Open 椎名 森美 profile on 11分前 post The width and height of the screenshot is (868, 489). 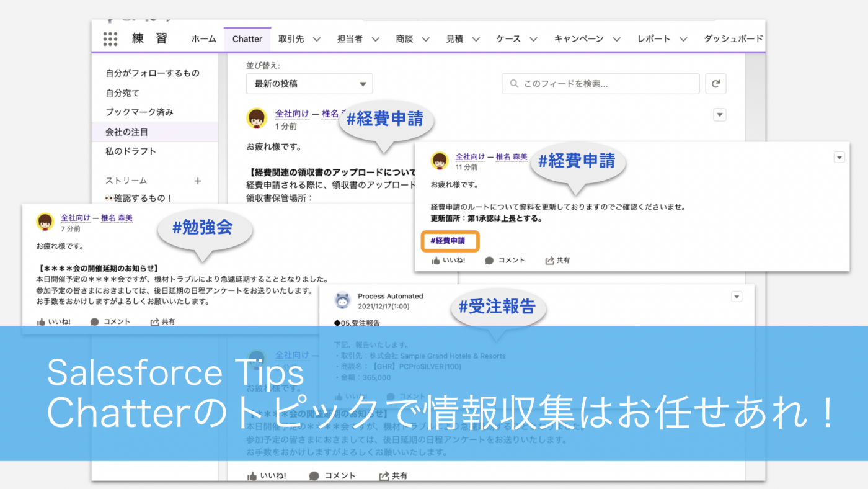click(x=511, y=157)
